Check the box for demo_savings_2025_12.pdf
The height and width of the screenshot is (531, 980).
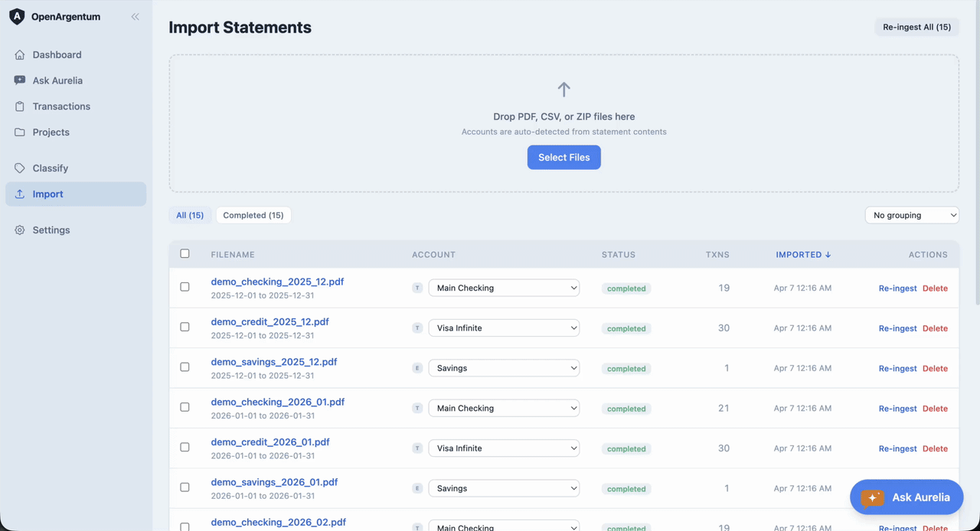pos(185,367)
